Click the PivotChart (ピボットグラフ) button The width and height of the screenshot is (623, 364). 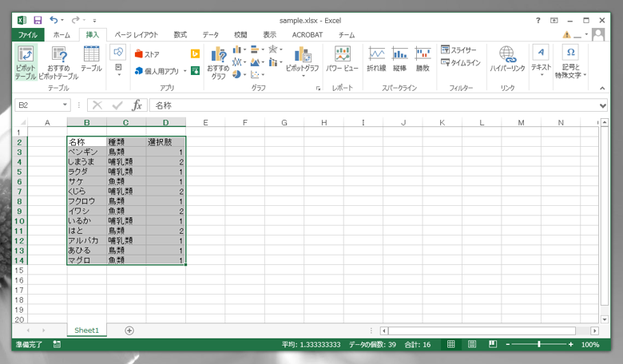[303, 58]
